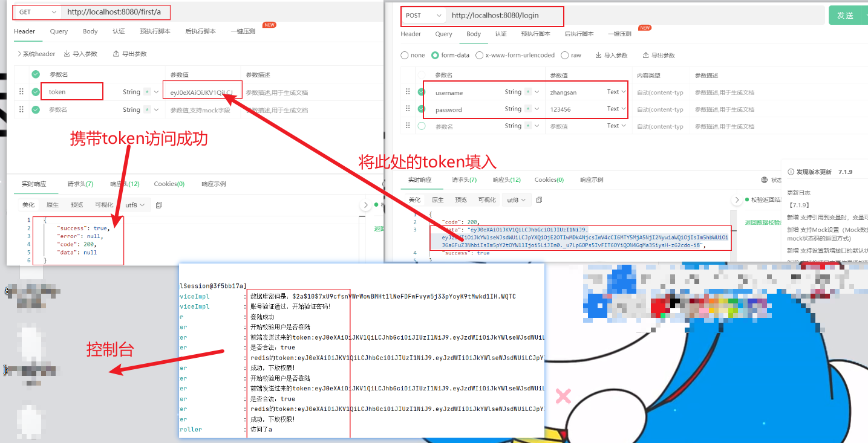This screenshot has height=443, width=868.
Task: Uncheck the token header row
Action: 36,92
